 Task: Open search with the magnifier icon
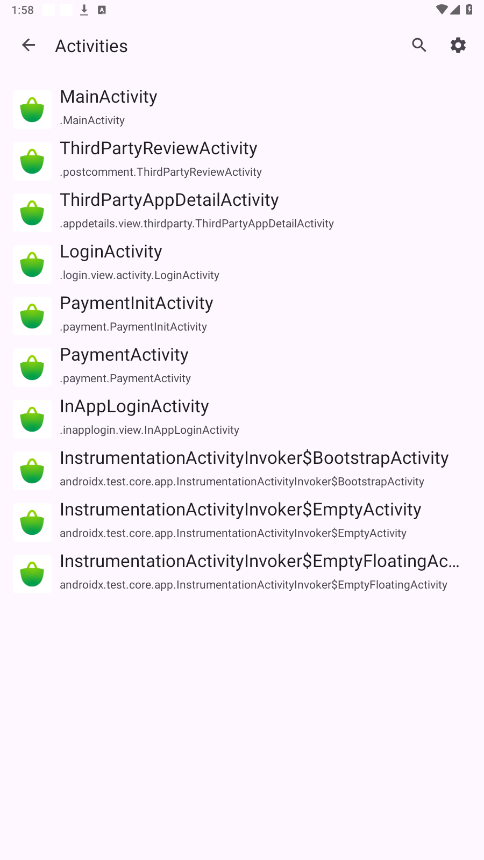[x=419, y=46]
